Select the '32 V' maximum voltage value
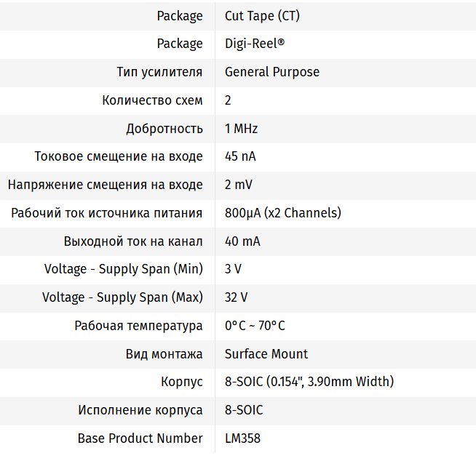Viewport: 476px width, 461px height. 236,297
